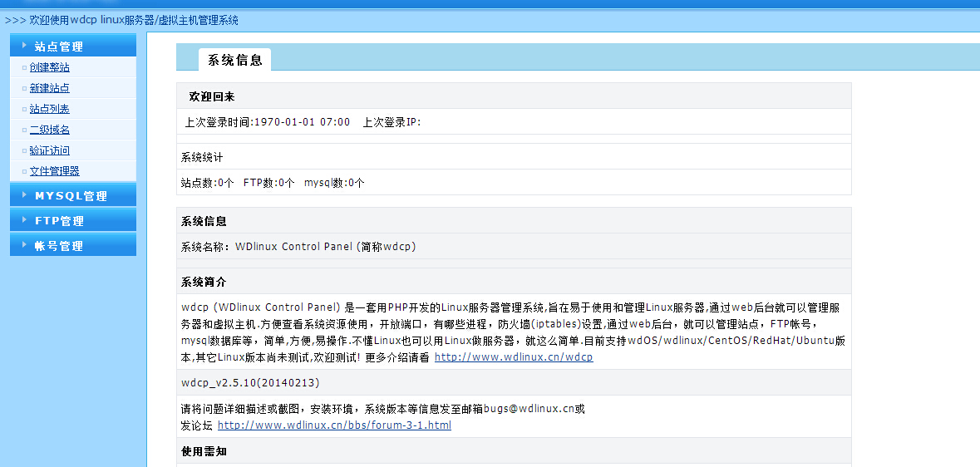Click the bugs@wdlinux.cn email text

point(528,410)
